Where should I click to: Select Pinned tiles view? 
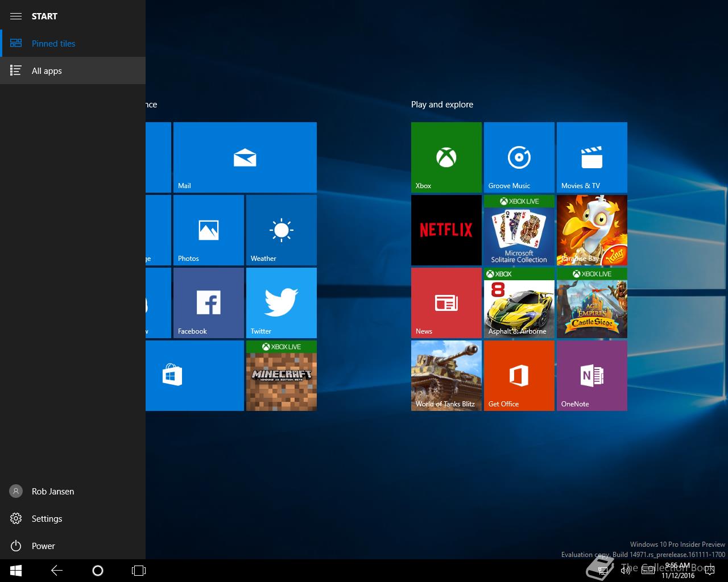[x=73, y=43]
